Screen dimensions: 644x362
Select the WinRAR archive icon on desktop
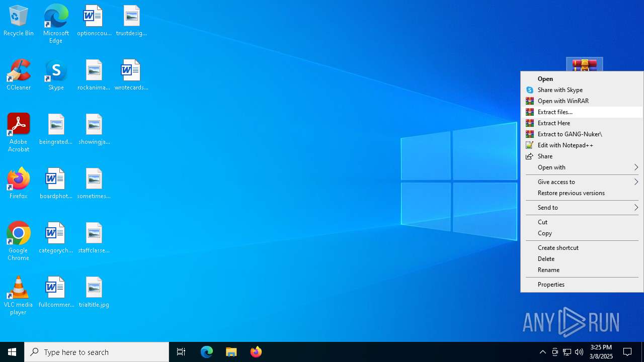585,64
